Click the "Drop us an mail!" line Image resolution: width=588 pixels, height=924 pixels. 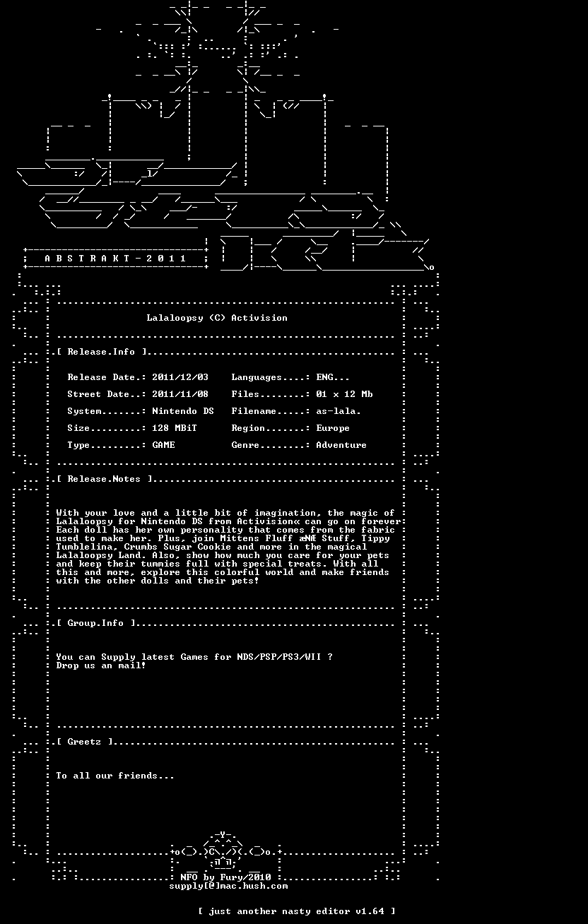tap(101, 665)
